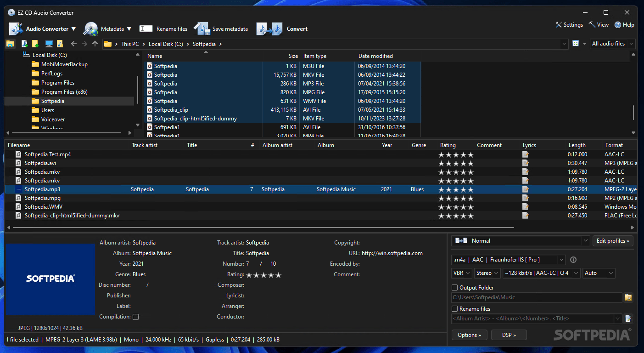Enable the Rename files checkbox

pyautogui.click(x=455, y=309)
